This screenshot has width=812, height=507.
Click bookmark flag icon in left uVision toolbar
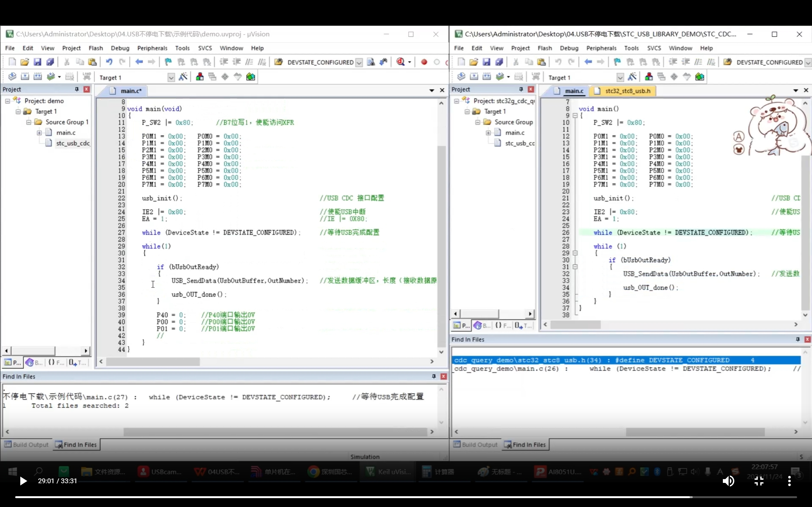(168, 62)
